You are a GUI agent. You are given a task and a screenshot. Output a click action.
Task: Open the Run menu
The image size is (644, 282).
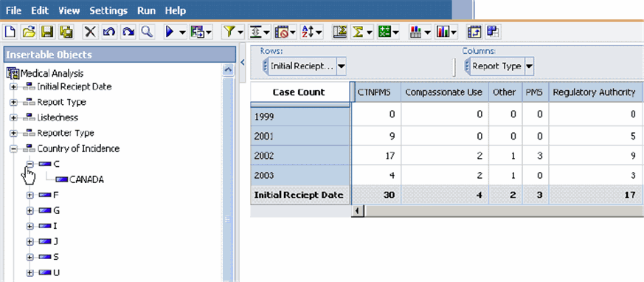[x=147, y=10]
